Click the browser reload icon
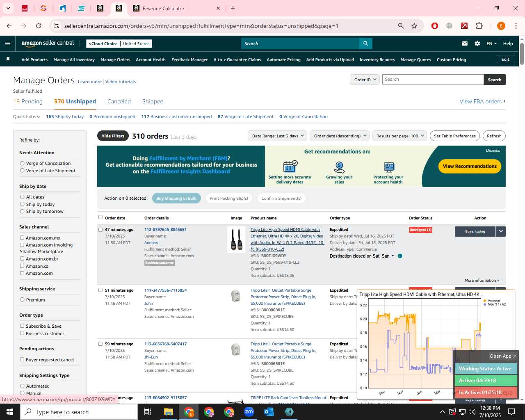This screenshot has height=420, width=525. (39, 26)
